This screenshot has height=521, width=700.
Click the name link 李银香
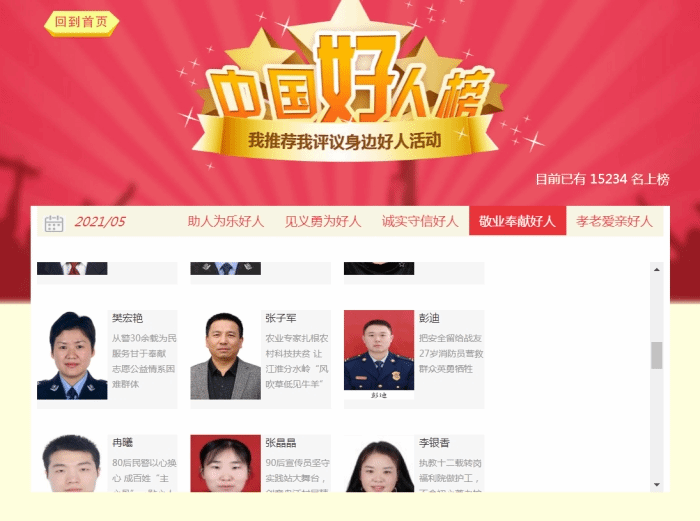point(434,443)
